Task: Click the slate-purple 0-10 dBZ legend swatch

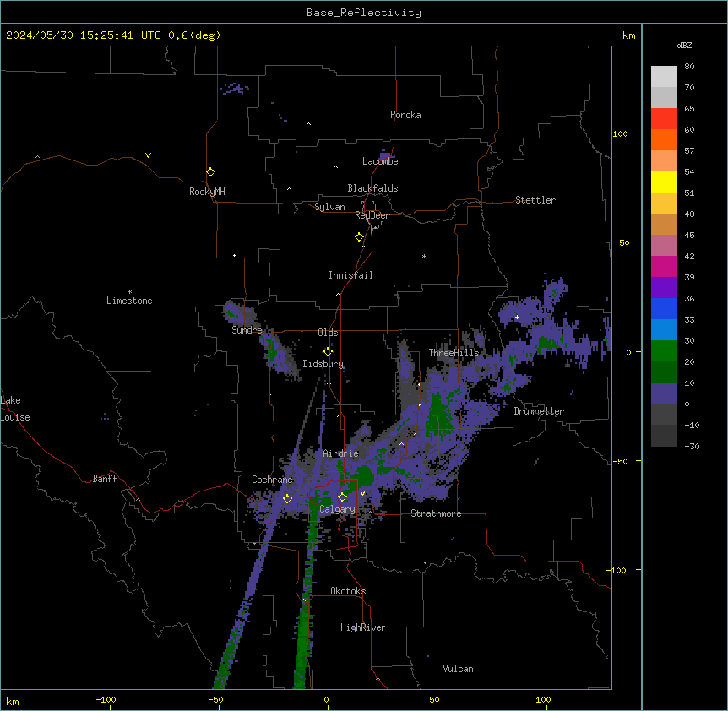Action: pos(664,393)
